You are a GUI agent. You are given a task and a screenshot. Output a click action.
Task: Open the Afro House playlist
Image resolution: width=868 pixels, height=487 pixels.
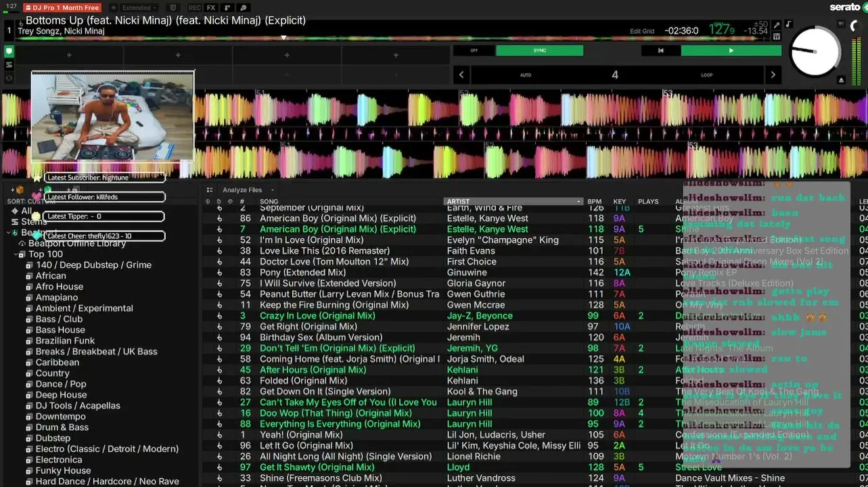60,287
